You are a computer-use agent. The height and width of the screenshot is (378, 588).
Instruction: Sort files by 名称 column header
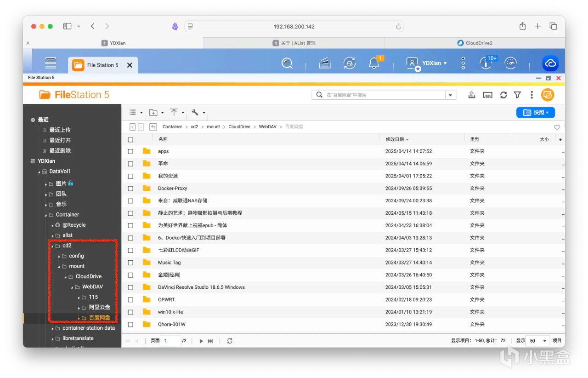tap(163, 139)
